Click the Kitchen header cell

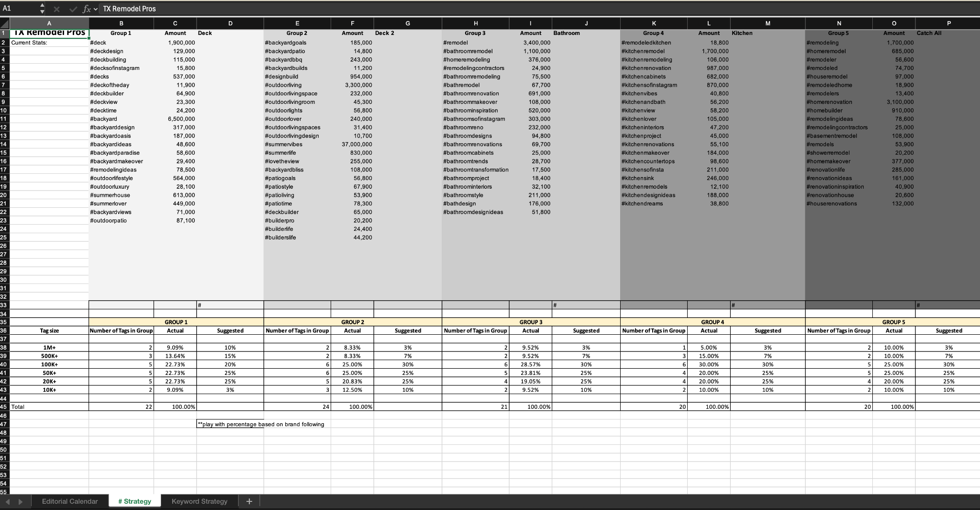click(768, 33)
